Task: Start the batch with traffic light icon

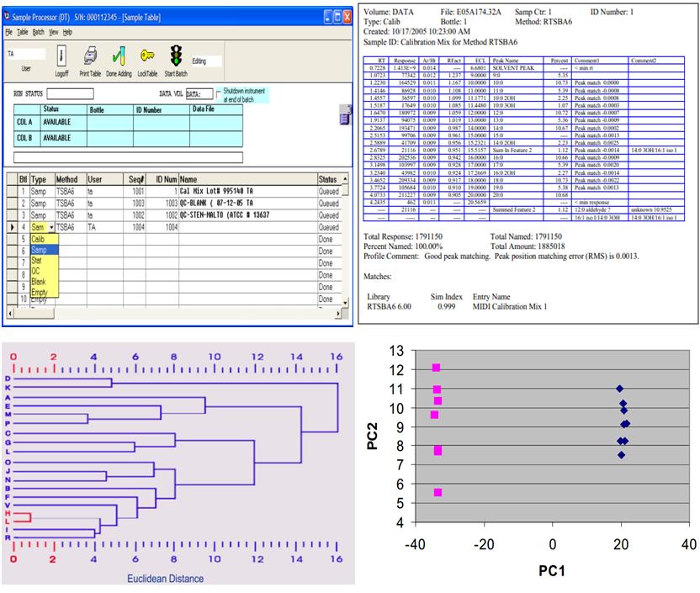Action: pos(176,56)
